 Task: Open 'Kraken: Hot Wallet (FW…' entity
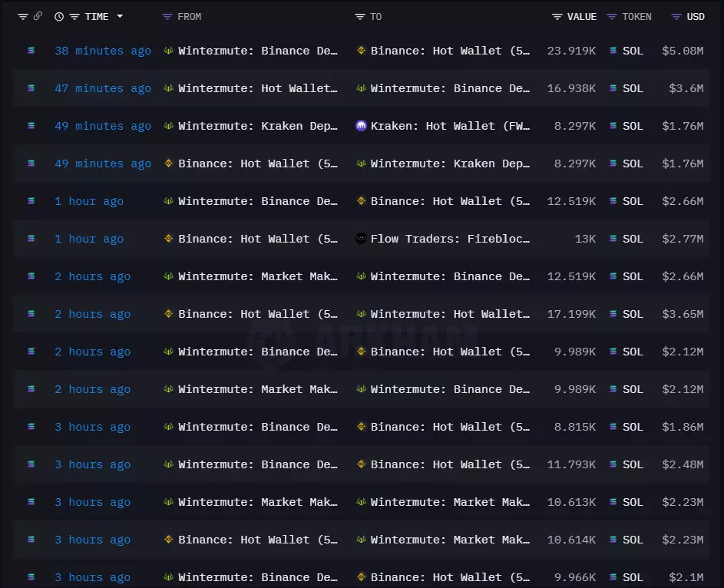[450, 126]
